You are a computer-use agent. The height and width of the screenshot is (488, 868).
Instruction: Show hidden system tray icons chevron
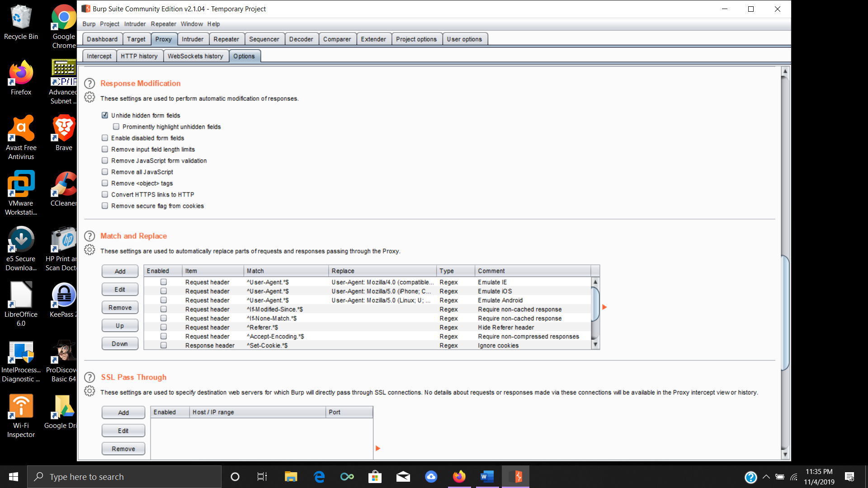[x=766, y=477]
